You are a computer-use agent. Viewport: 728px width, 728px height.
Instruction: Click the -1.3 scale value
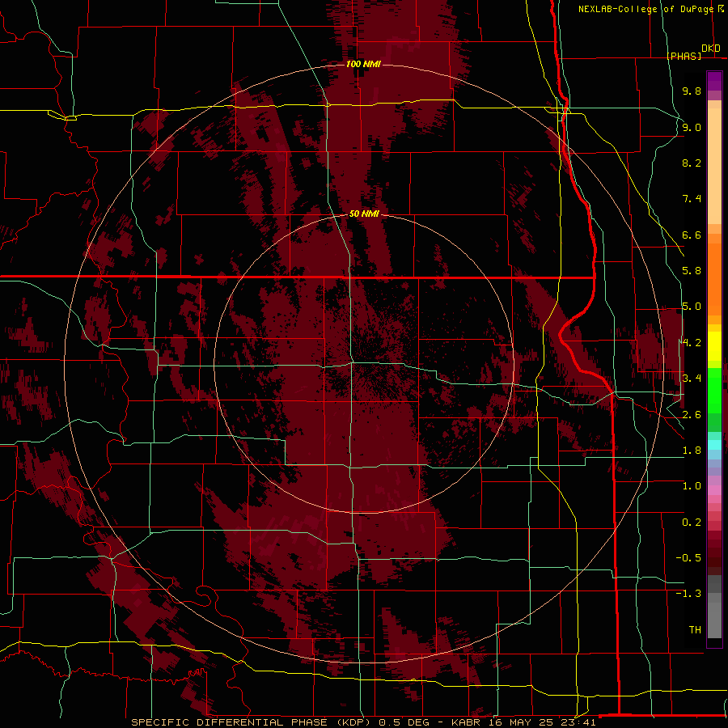pos(688,594)
